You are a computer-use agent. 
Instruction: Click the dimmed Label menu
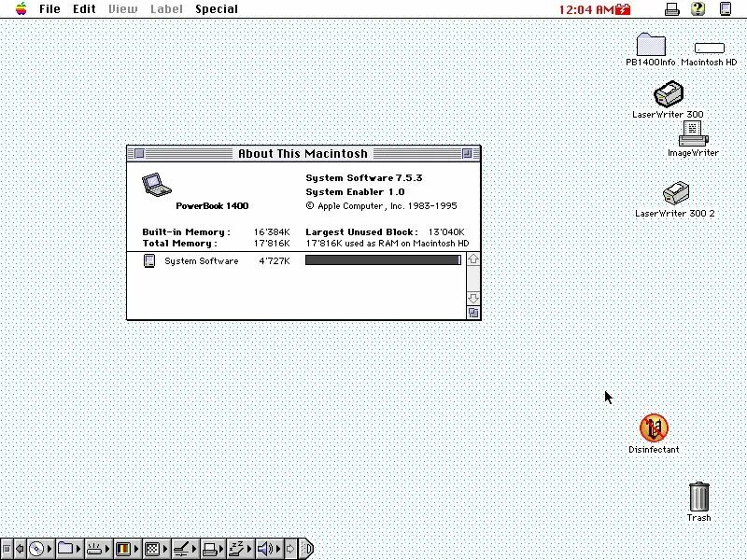[166, 9]
